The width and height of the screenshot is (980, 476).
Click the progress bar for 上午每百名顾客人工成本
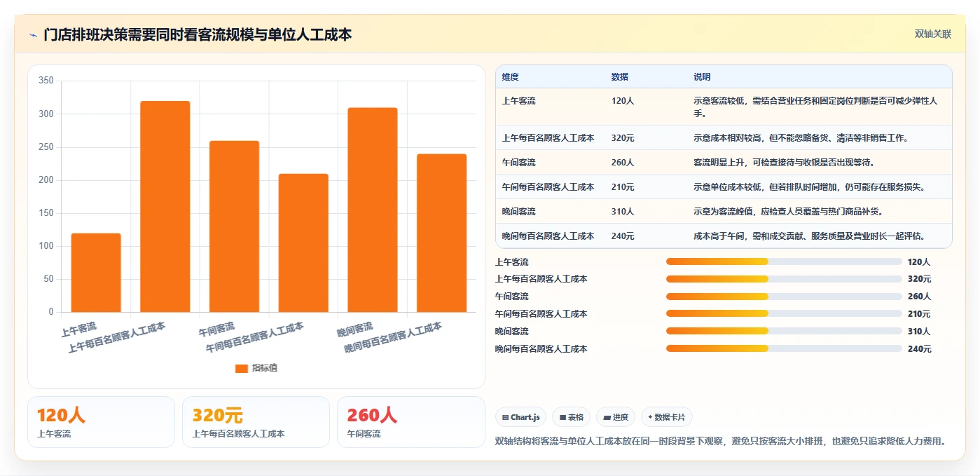(x=784, y=279)
